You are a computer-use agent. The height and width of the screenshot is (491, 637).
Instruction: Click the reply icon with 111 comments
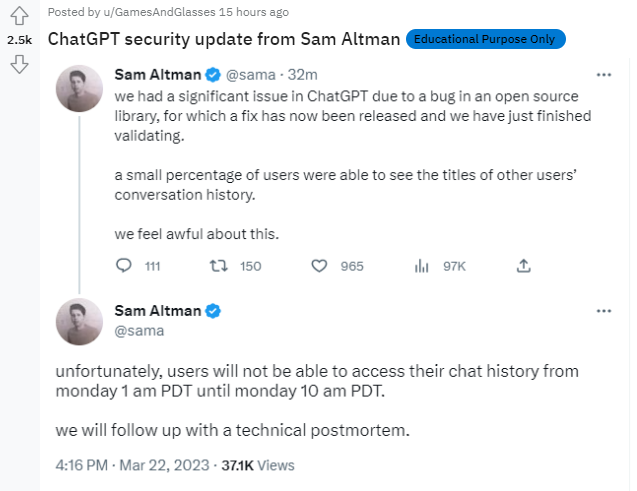tap(124, 266)
